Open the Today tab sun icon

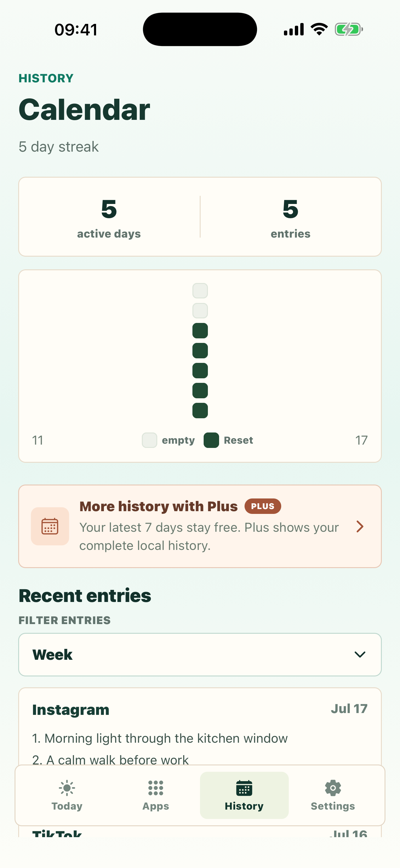click(67, 788)
